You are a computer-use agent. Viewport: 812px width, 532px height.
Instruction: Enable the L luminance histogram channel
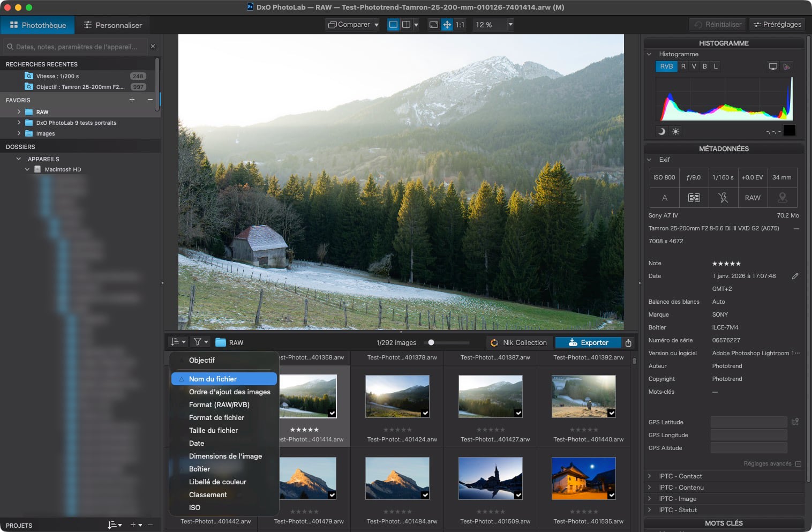(716, 66)
